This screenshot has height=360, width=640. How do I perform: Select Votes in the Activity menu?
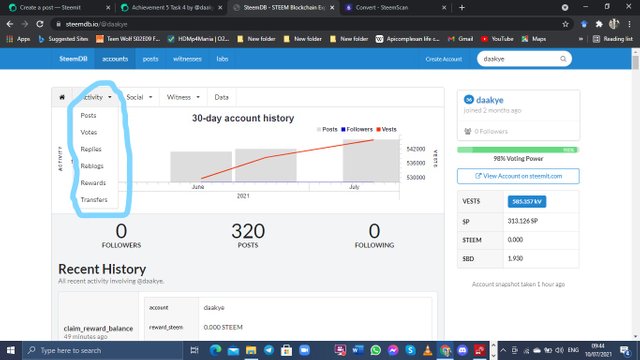[89, 132]
